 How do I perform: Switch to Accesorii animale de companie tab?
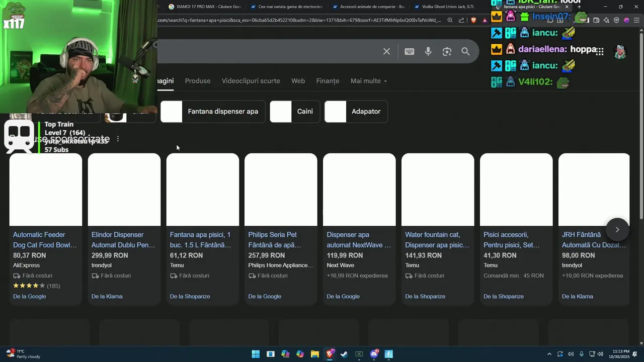[x=369, y=7]
